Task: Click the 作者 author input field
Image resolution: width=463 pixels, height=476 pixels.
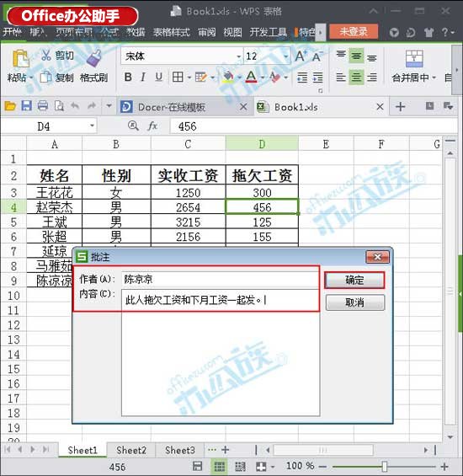Action: click(x=220, y=280)
